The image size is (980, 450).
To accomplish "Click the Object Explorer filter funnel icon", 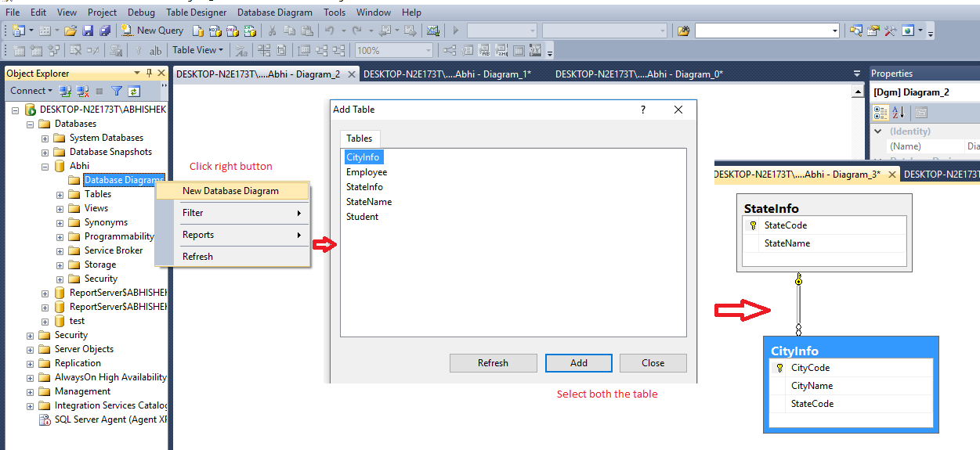I will point(117,91).
